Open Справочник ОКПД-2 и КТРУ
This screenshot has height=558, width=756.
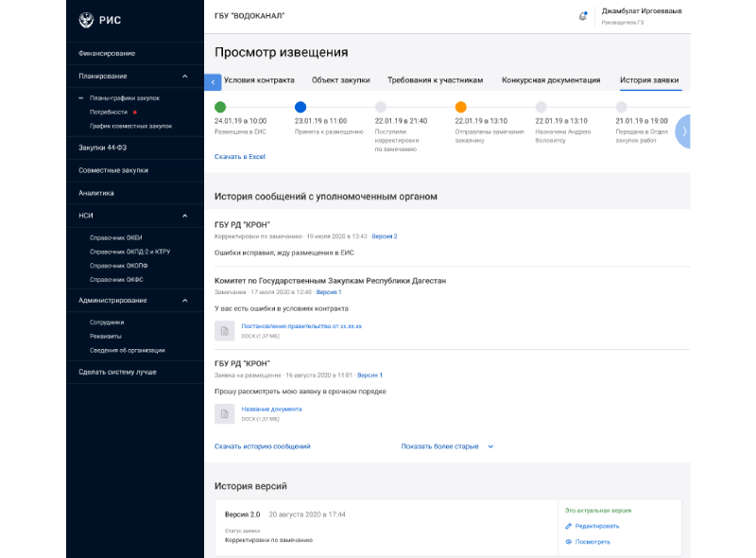(x=129, y=252)
